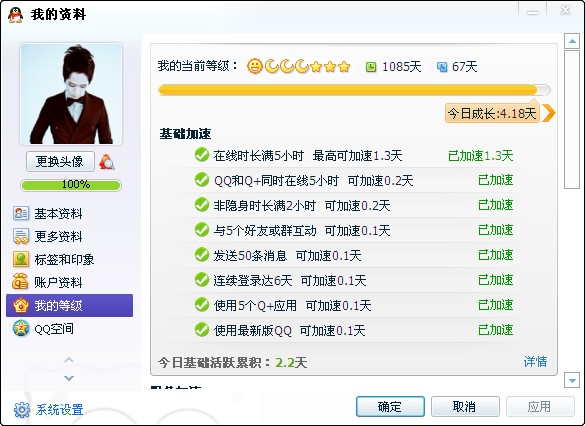
Task: Close the 我的资料 window
Action: point(566,10)
